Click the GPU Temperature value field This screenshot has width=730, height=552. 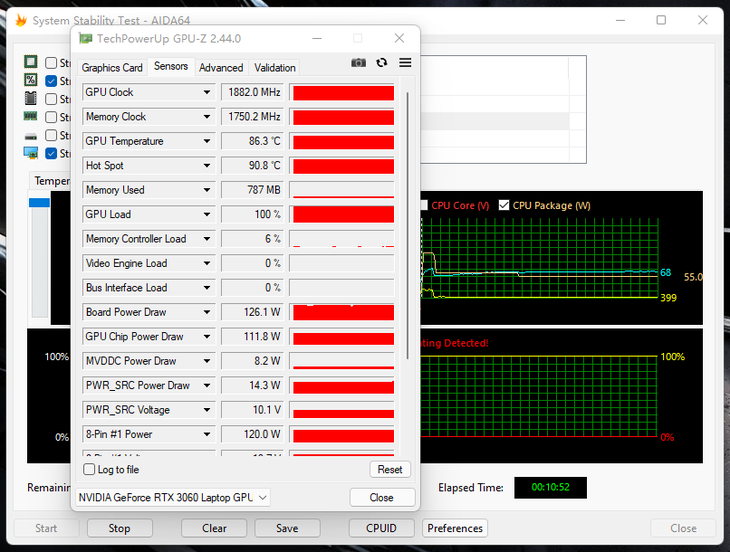coord(253,141)
